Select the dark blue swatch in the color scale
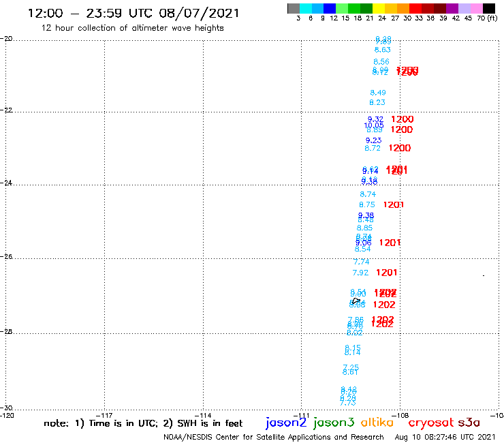This screenshot has height=443, width=504. [330, 8]
